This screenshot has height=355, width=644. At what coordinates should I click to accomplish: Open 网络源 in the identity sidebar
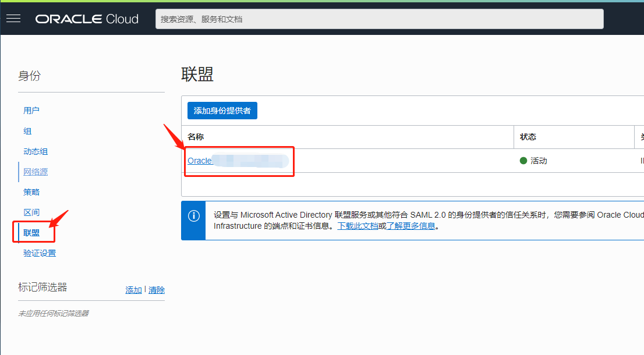point(36,172)
